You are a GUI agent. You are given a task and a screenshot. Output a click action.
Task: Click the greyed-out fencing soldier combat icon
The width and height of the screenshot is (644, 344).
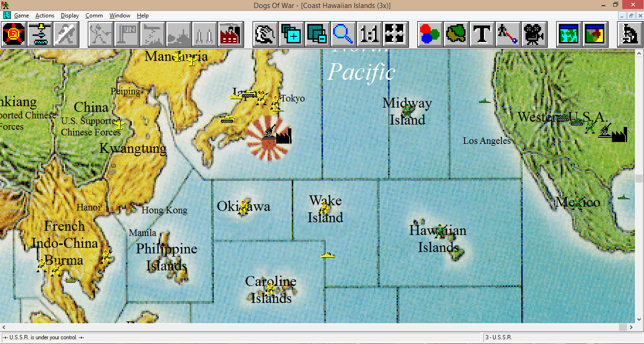click(x=101, y=34)
